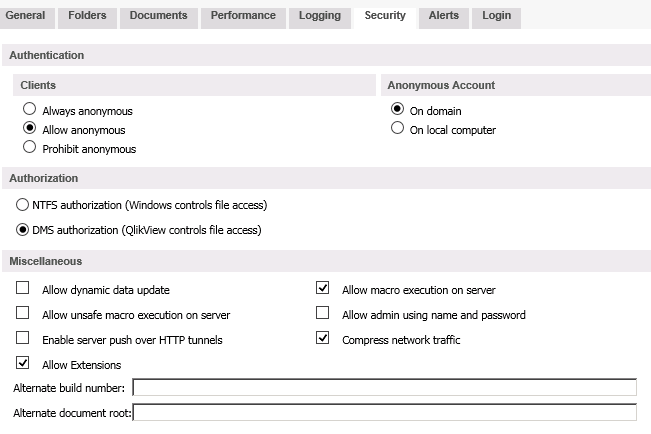This screenshot has height=434, width=651.
Task: Open the Logging tab
Action: [320, 15]
